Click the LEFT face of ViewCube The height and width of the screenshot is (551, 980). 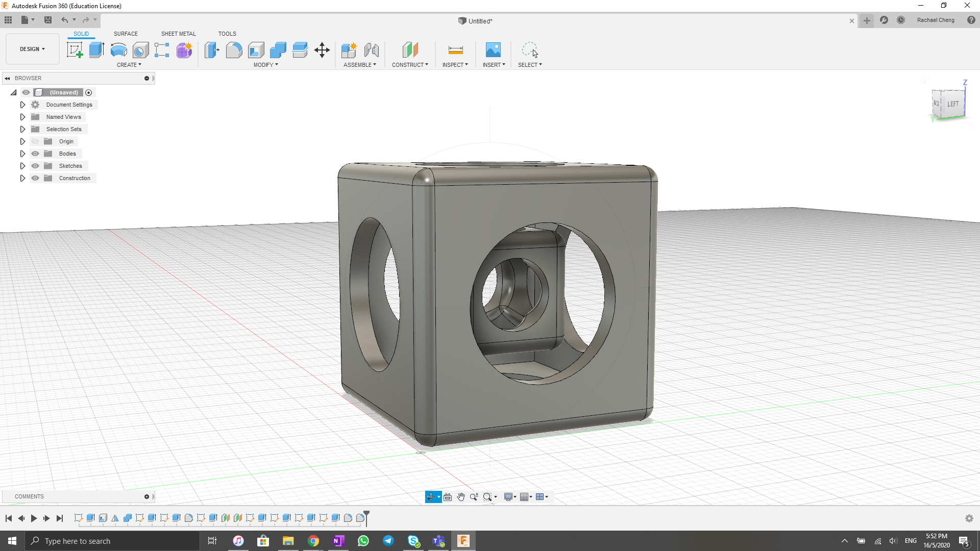pos(952,104)
